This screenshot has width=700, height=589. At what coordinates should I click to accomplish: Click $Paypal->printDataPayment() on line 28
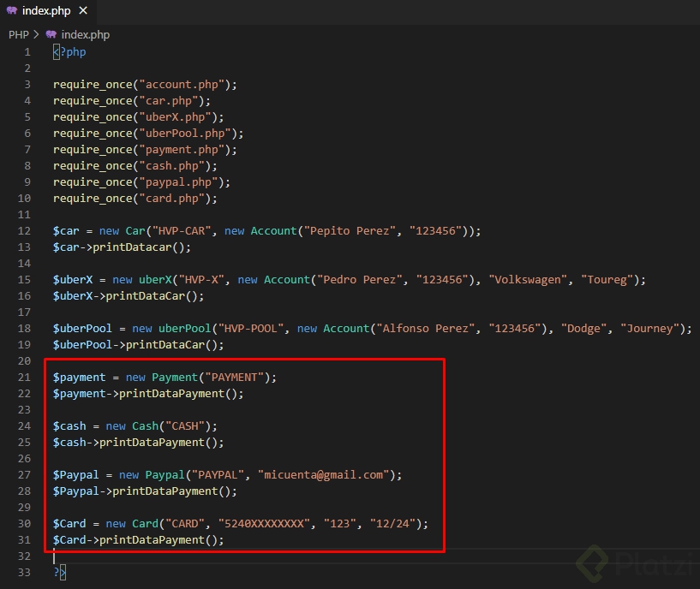tap(145, 491)
